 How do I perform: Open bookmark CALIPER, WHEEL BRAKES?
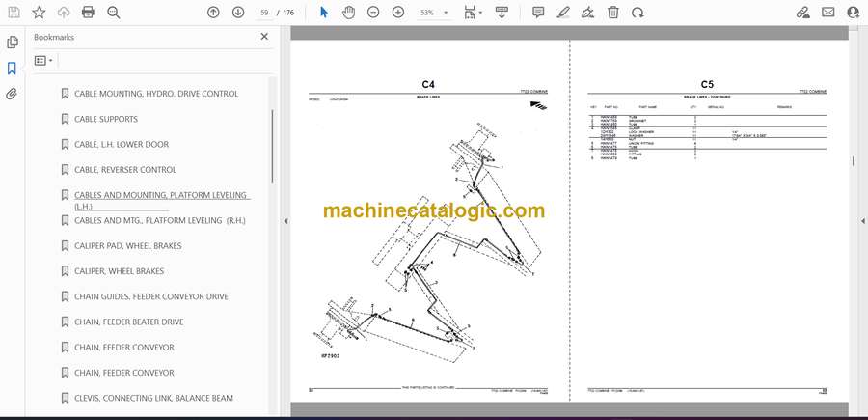point(119,271)
